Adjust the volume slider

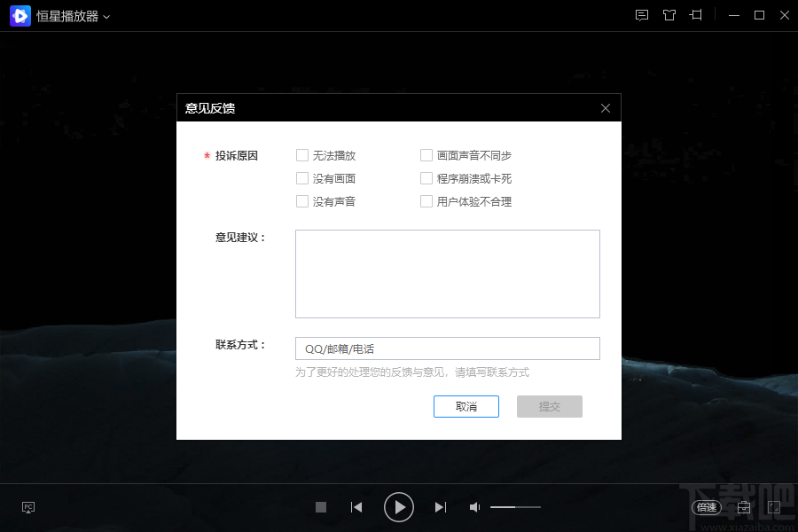515,507
